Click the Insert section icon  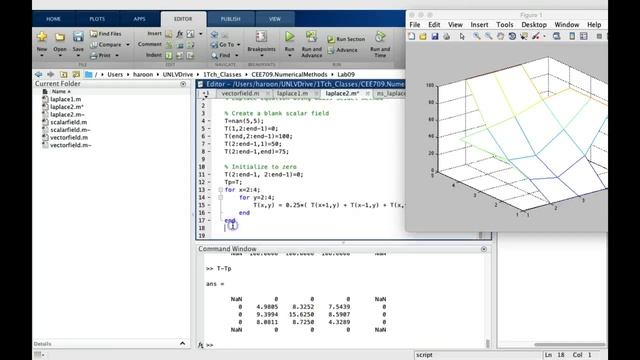[169, 34]
